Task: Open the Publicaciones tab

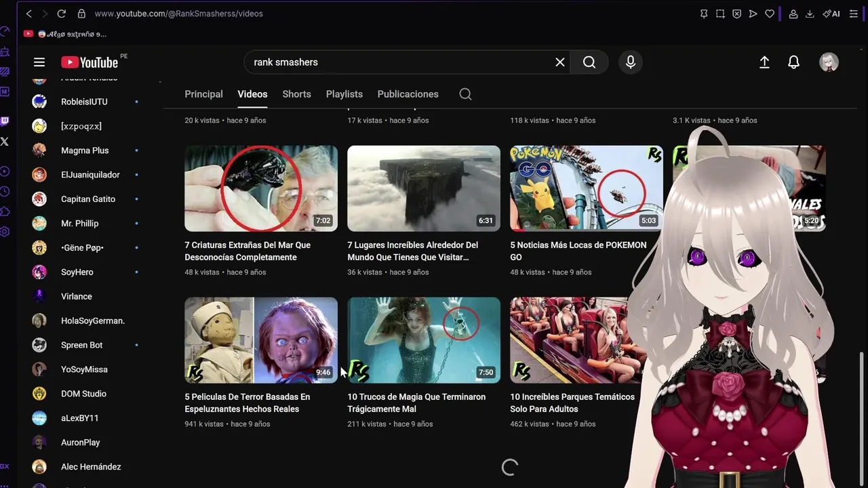Action: coord(408,94)
